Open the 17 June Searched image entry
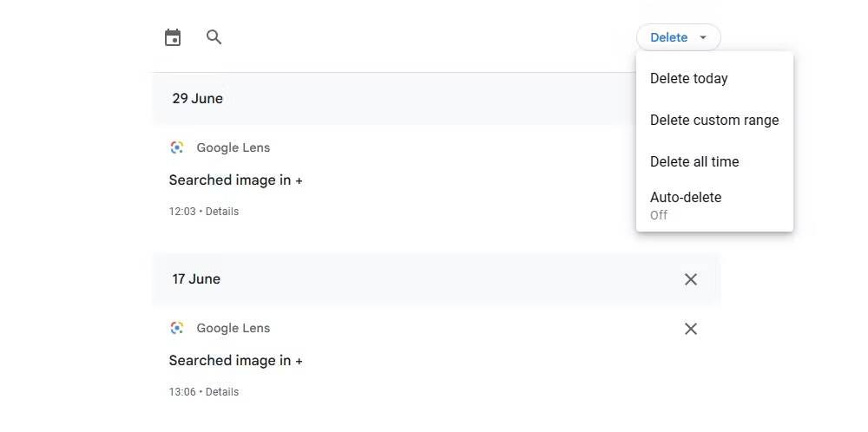Screen dimensions: 868x432 point(235,361)
